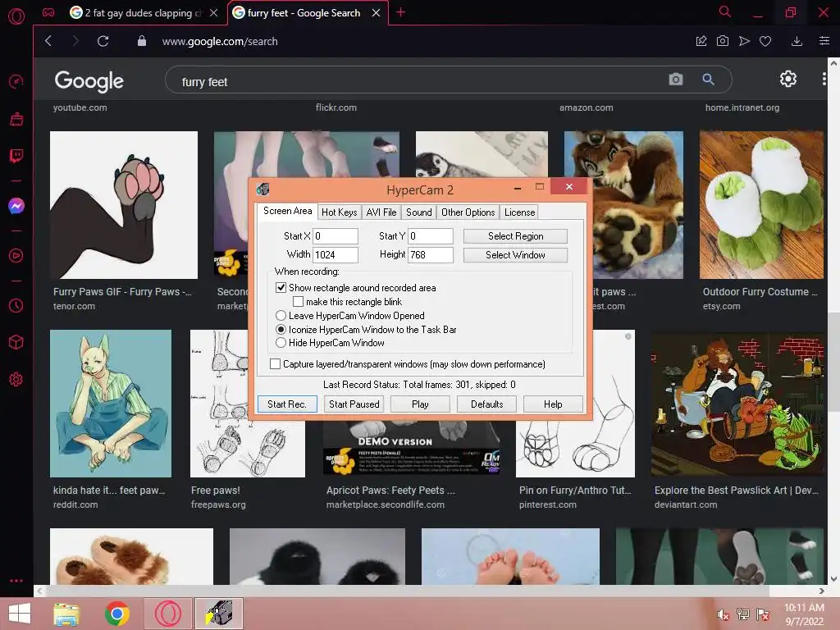This screenshot has width=840, height=630.
Task: Open Player icon in Opera sidebar
Action: click(x=16, y=256)
